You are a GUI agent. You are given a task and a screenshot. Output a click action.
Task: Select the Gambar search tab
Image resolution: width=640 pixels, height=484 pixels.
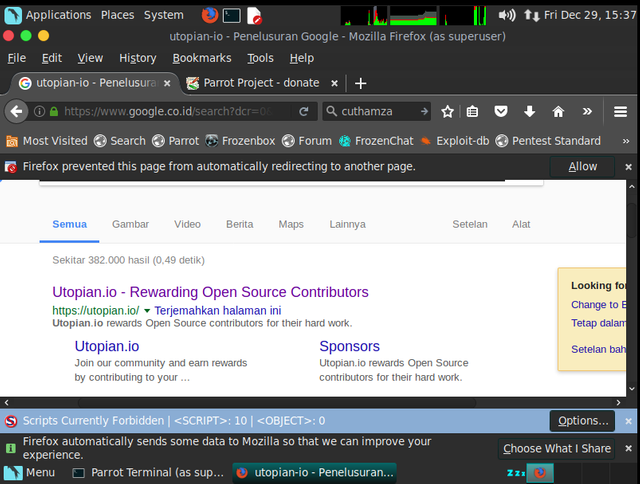pos(130,224)
